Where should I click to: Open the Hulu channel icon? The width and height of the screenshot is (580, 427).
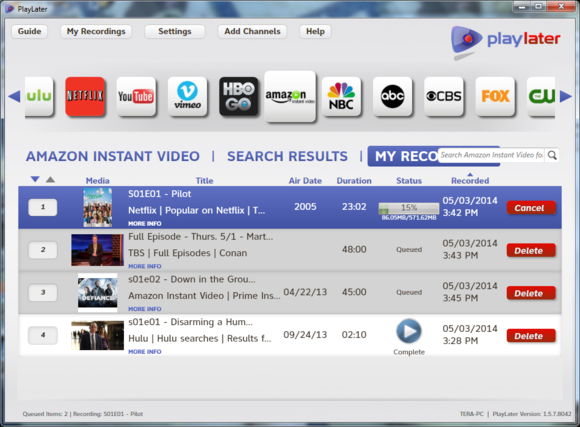39,96
